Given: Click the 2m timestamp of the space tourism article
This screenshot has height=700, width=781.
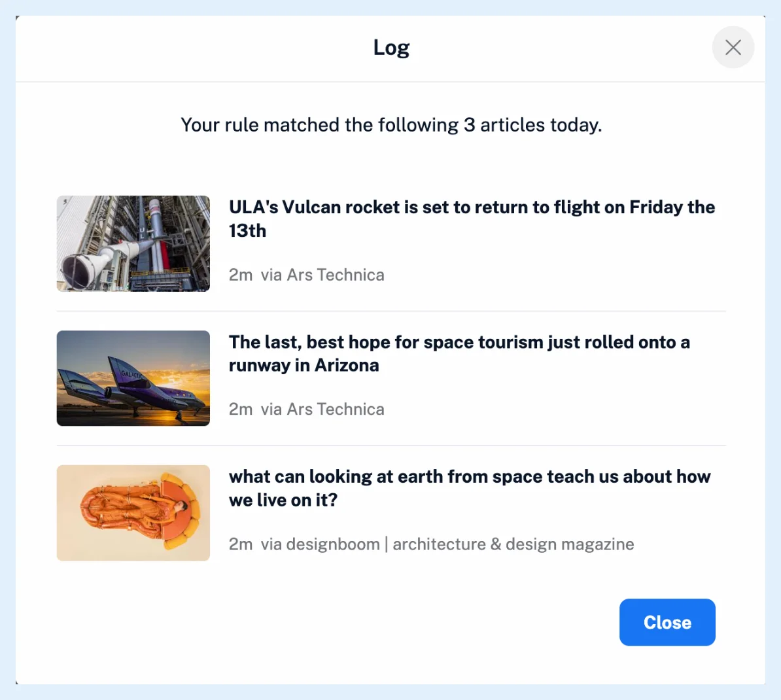Looking at the screenshot, I should [241, 410].
